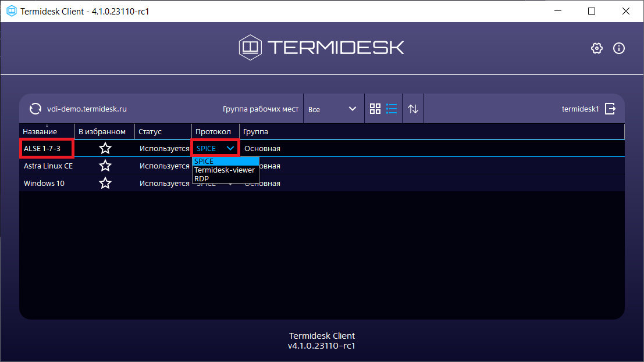Screen dimensions: 644x362
Task: Open the ALSE 1-7-3 workplace
Action: (42, 148)
